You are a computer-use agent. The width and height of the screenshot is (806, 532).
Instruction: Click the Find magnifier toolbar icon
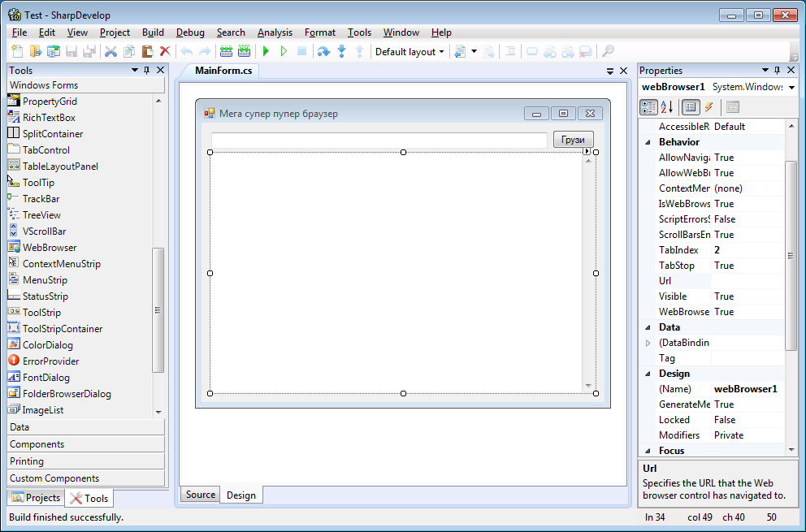(x=608, y=51)
